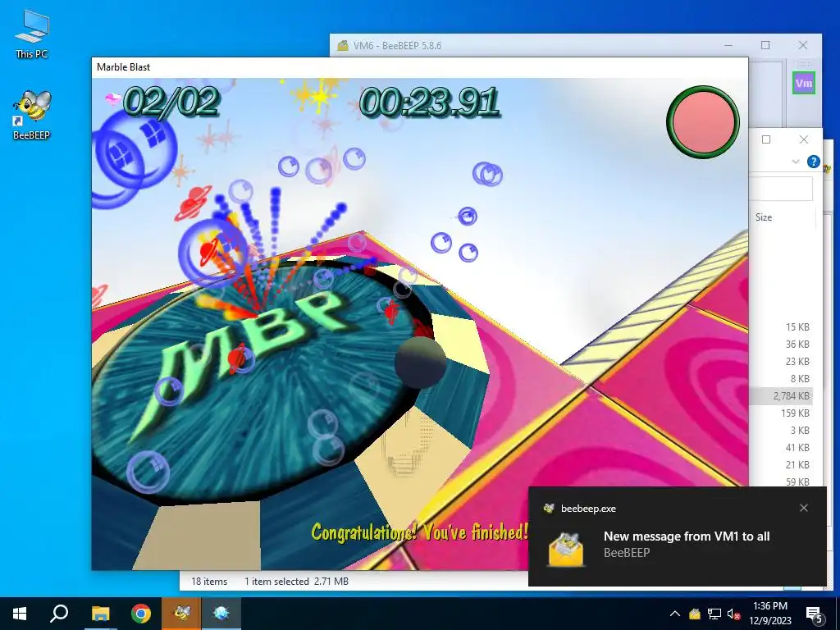Open the Windows Start menu
840x630 pixels.
[20, 614]
